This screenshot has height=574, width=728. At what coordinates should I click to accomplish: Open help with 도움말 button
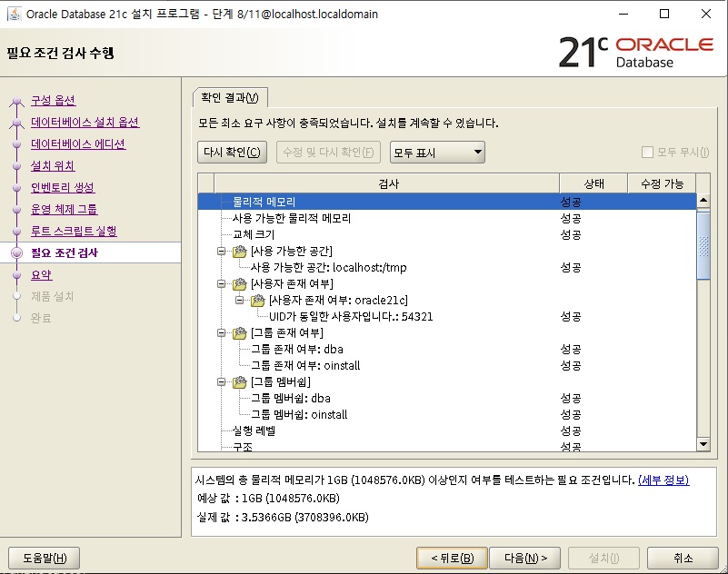(x=45, y=558)
